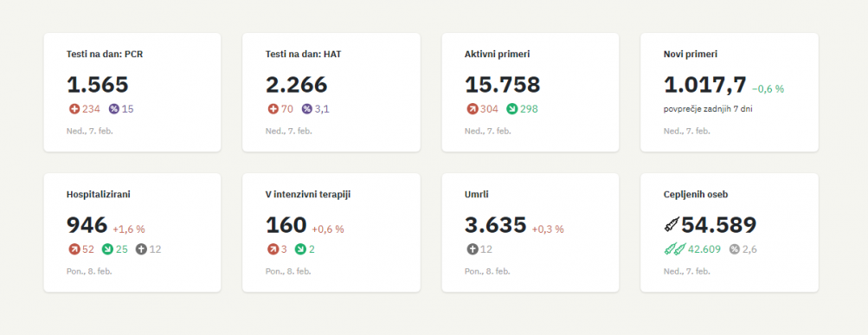Select the Aktivni primeri value 15.758
The width and height of the screenshot is (868, 335).
coord(503,85)
